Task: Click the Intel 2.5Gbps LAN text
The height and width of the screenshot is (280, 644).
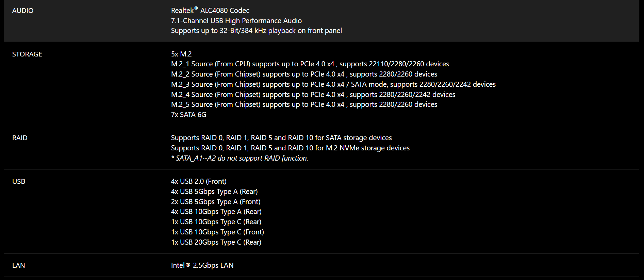Action: tap(202, 265)
